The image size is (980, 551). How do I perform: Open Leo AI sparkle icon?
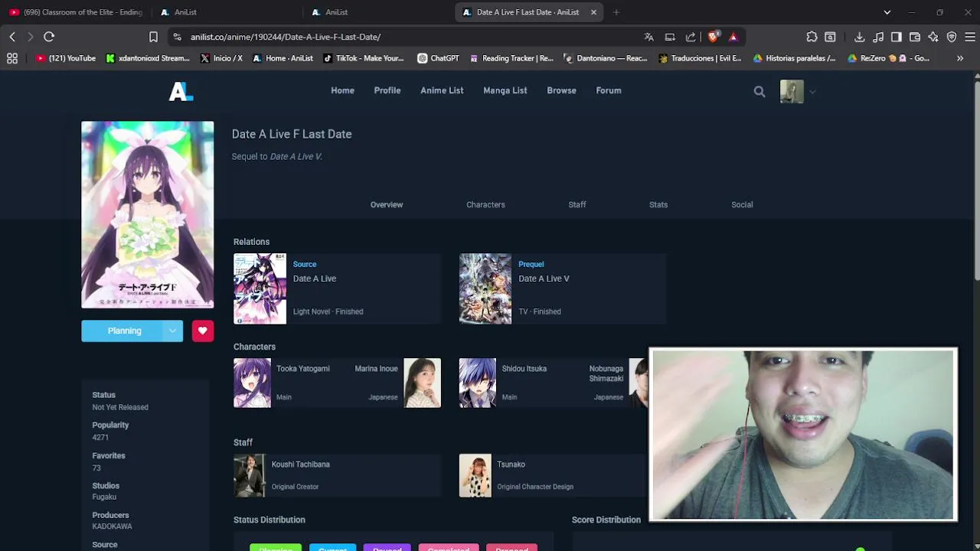point(933,37)
